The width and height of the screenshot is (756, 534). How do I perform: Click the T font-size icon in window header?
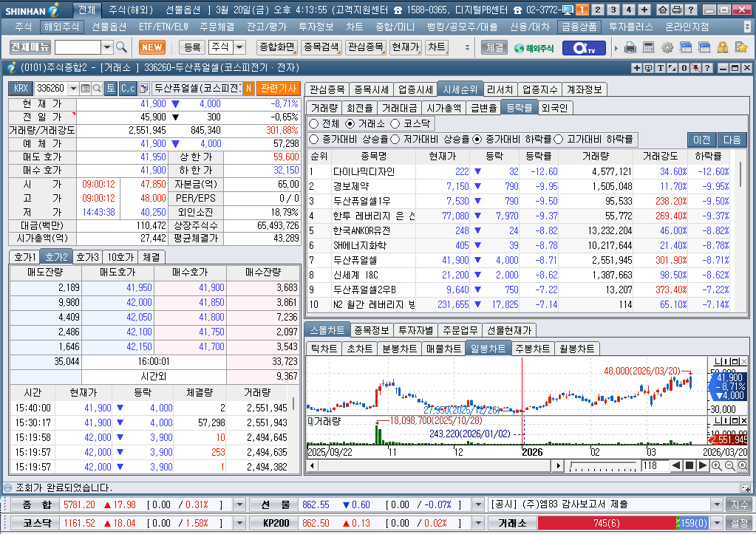(661, 68)
